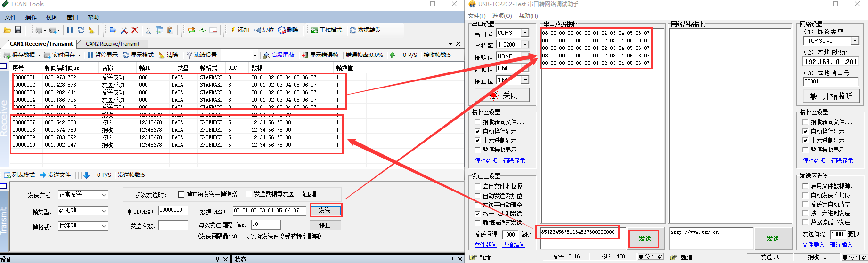Uncheck 按十六进制发送 in serial send settings
868x263 pixels.
(x=477, y=214)
